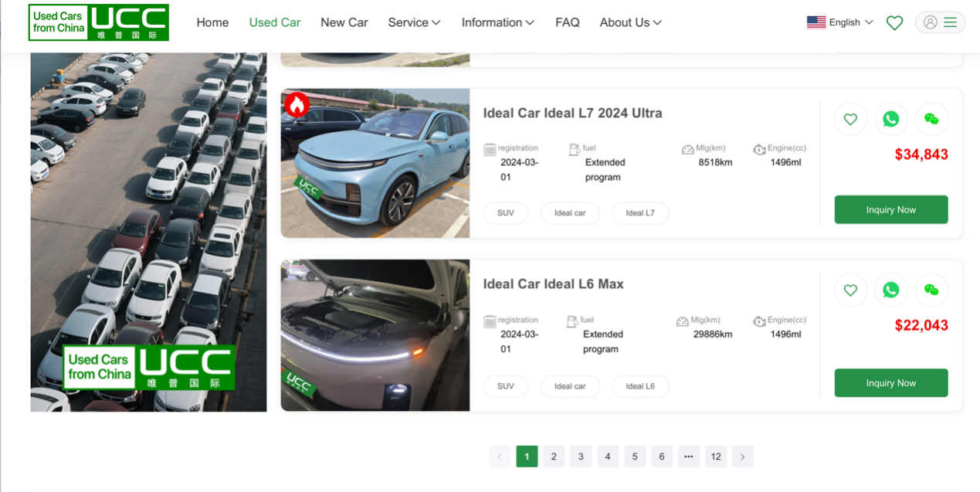
Task: Click Inquiry Now for Ideal L7
Action: point(890,209)
